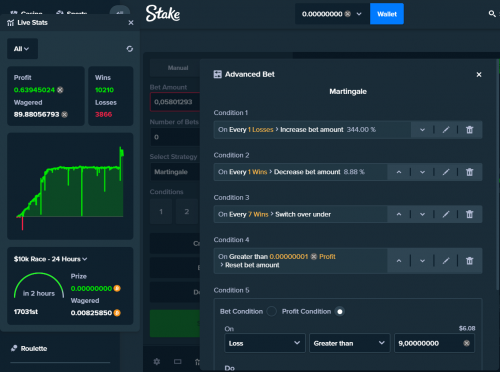Delete Condition 2
Viewport: 500px width, 372px height.
pyautogui.click(x=469, y=172)
